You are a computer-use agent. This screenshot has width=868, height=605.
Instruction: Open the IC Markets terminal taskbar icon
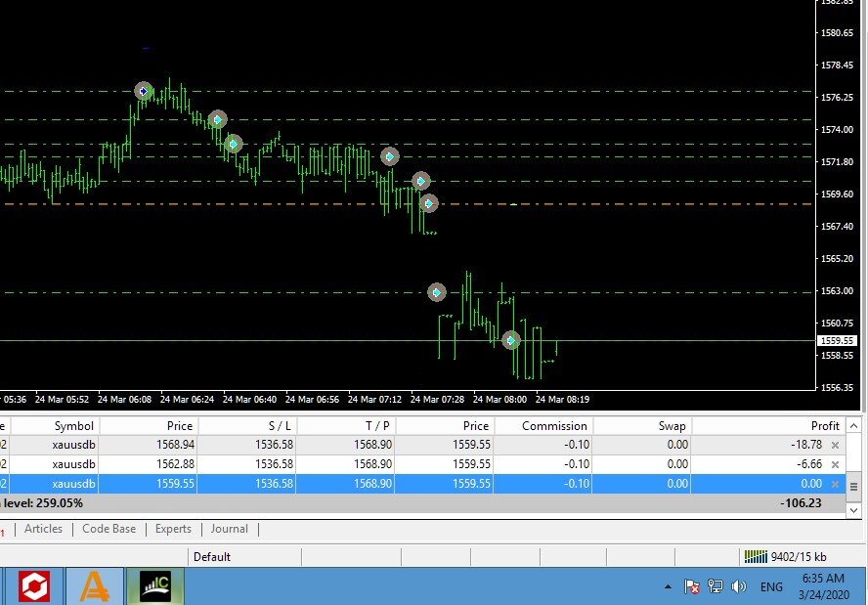pyautogui.click(x=155, y=586)
